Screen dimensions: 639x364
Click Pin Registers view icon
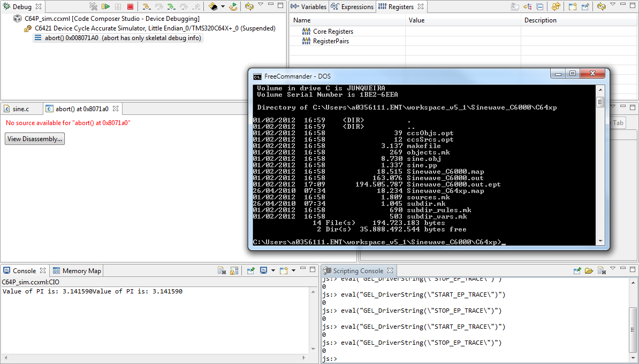(585, 6)
